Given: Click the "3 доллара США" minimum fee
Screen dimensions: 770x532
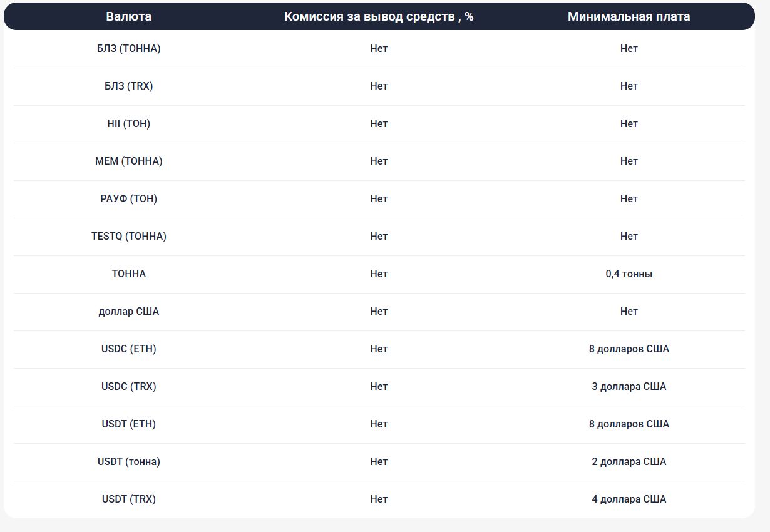Looking at the screenshot, I should 629,387.
